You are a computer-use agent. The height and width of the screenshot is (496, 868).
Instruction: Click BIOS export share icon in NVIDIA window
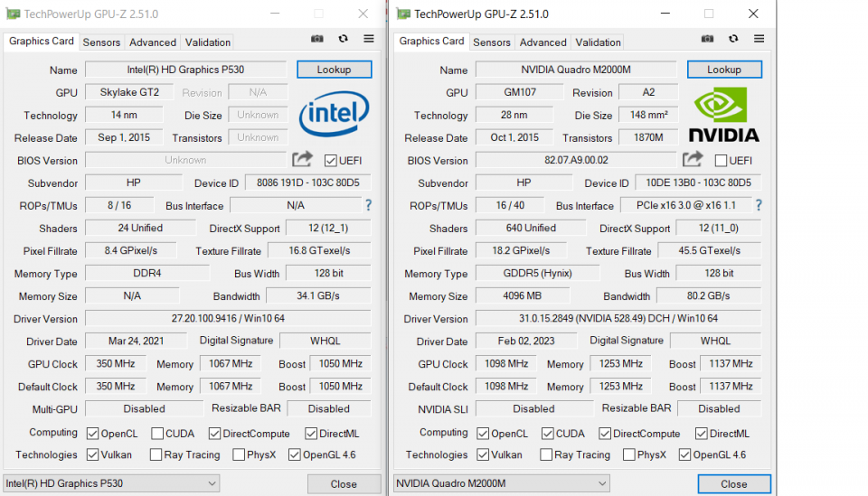click(x=693, y=159)
